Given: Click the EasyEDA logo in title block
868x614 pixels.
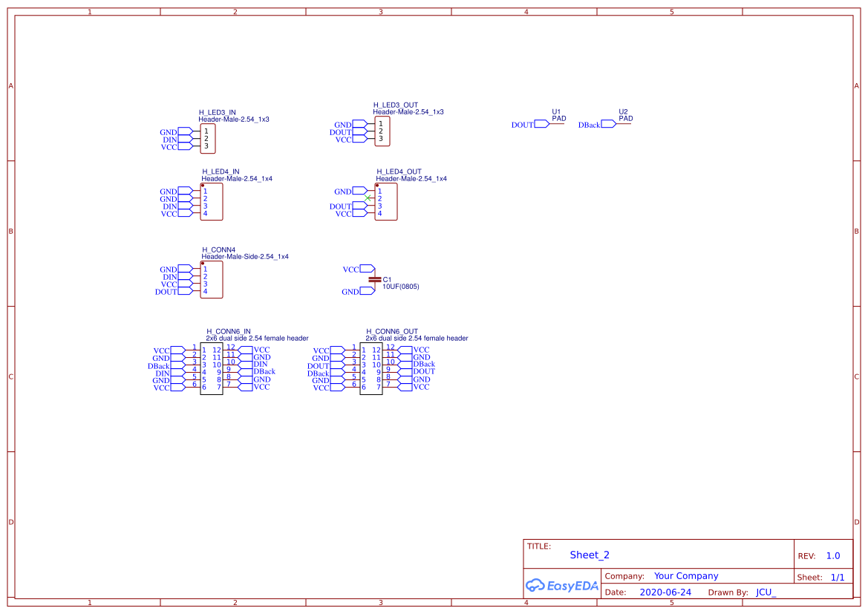Looking at the screenshot, I should 562,585.
